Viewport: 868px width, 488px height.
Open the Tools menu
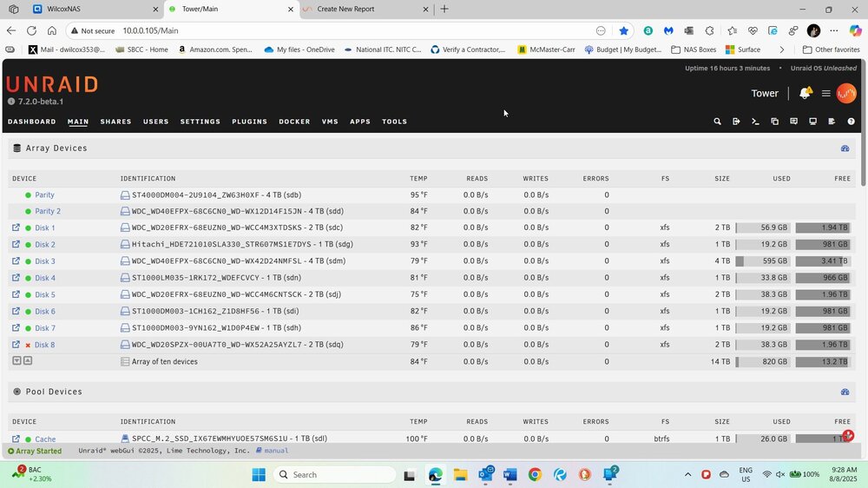coord(395,122)
